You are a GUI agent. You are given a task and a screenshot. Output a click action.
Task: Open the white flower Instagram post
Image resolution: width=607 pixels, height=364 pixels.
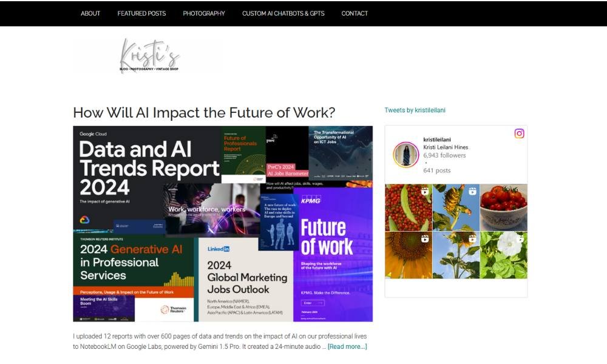click(503, 255)
